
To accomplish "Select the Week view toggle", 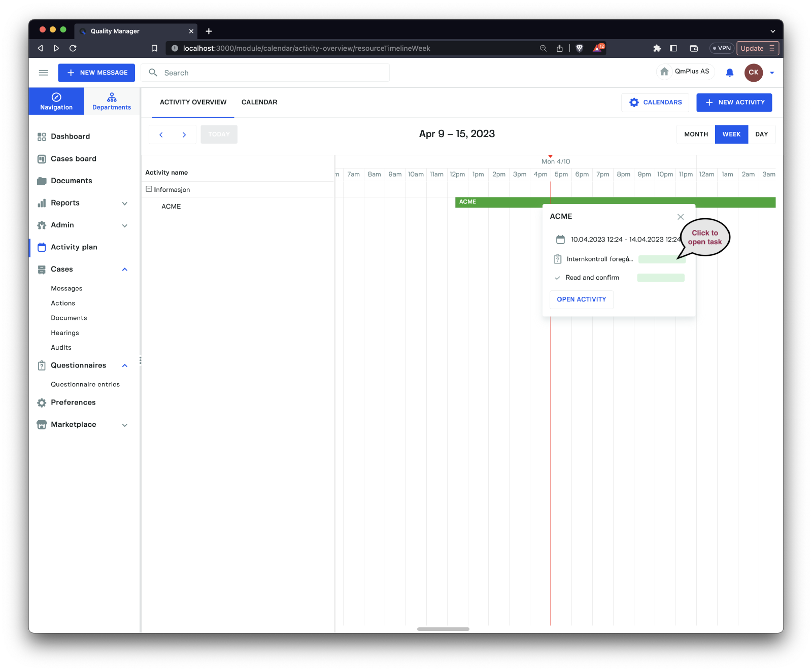I will (731, 135).
